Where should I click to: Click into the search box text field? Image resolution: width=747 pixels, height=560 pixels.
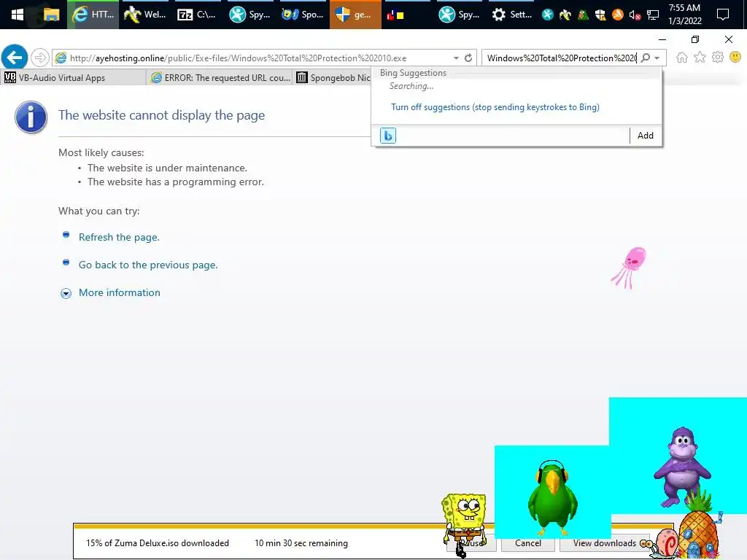(560, 58)
